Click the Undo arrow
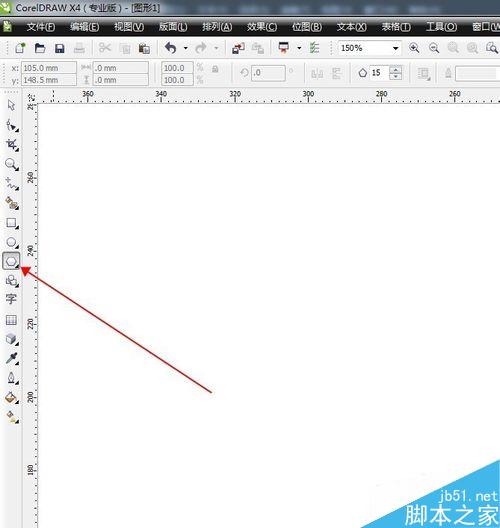The width and height of the screenshot is (500, 528). point(171,48)
